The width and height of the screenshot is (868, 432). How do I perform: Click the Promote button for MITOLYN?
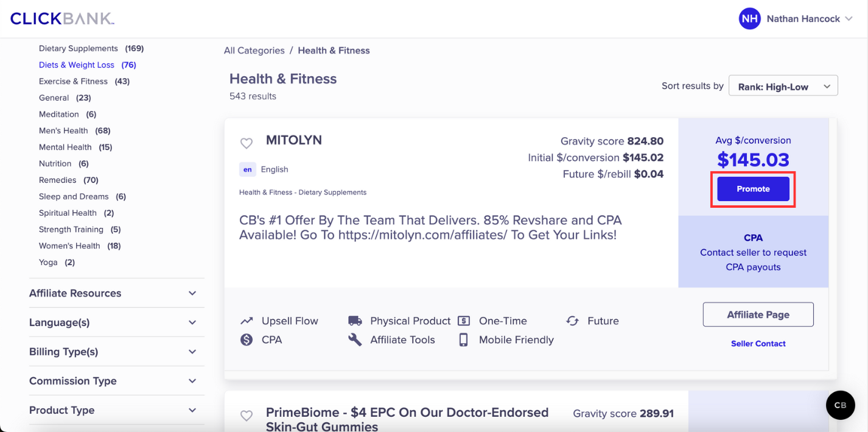(753, 189)
